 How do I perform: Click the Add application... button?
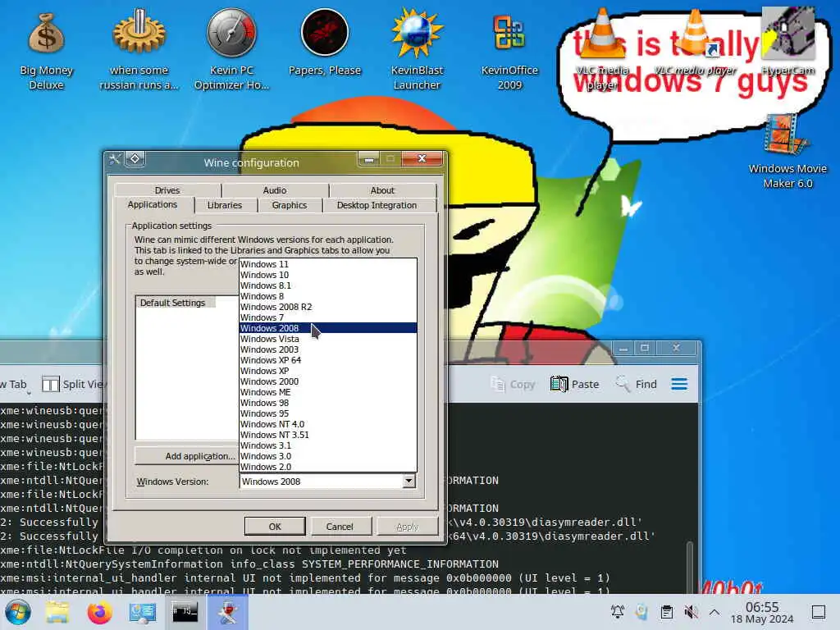click(x=186, y=456)
